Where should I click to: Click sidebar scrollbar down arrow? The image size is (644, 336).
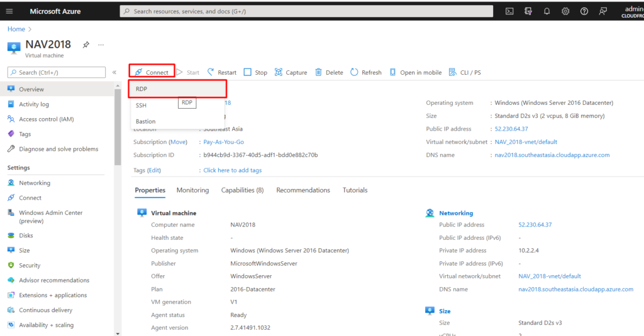coord(118,333)
